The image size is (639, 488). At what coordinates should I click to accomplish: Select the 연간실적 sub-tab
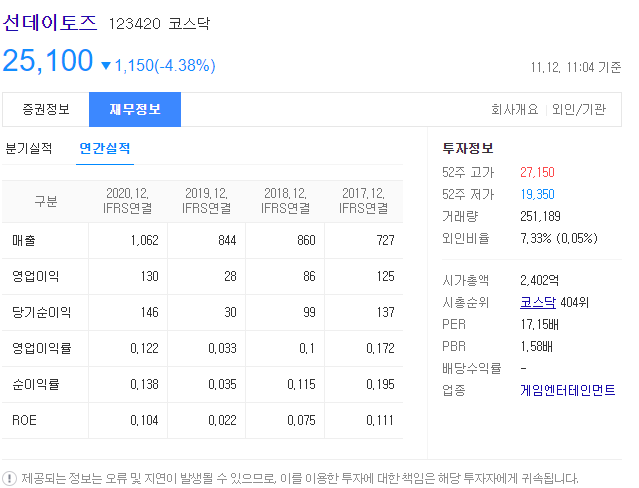105,148
